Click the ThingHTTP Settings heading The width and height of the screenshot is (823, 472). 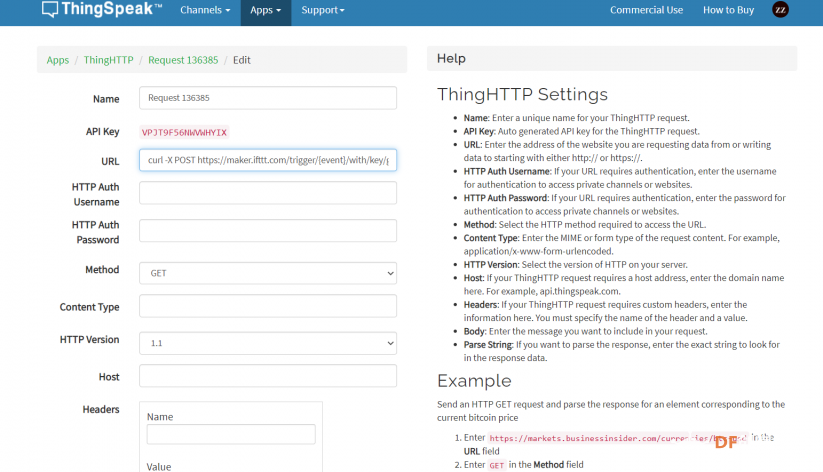pyautogui.click(x=522, y=95)
